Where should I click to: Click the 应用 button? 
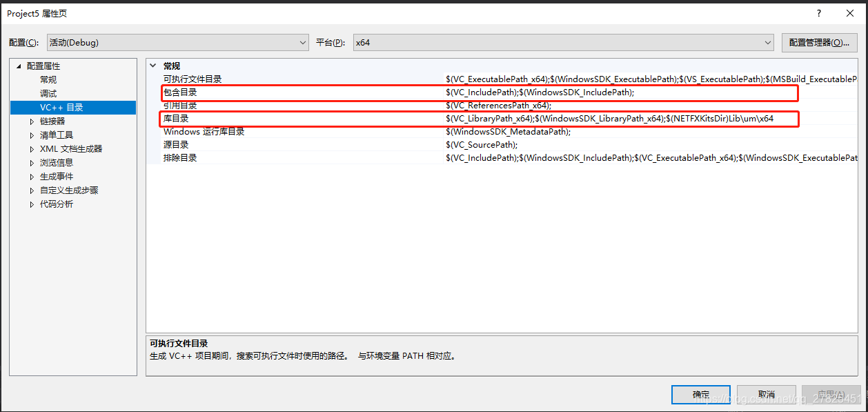(831, 394)
